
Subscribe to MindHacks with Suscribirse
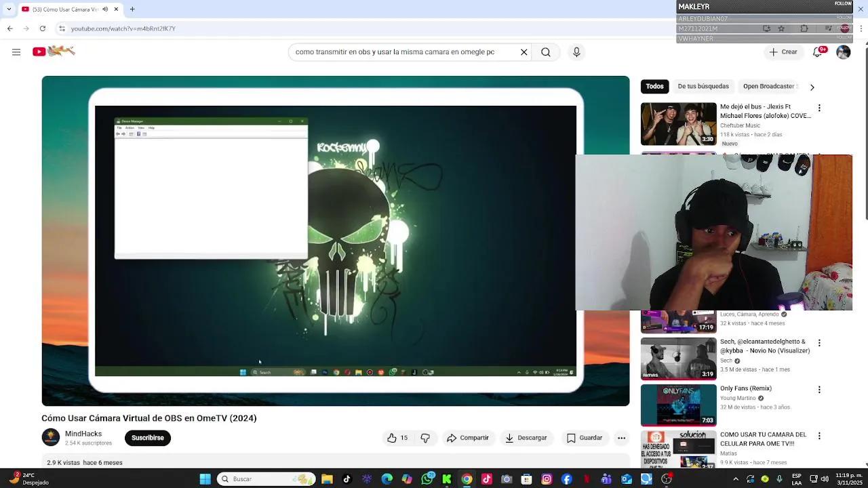tap(148, 438)
